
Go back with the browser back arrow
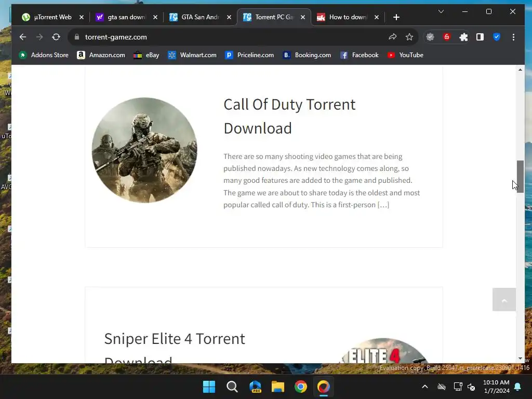(x=23, y=37)
